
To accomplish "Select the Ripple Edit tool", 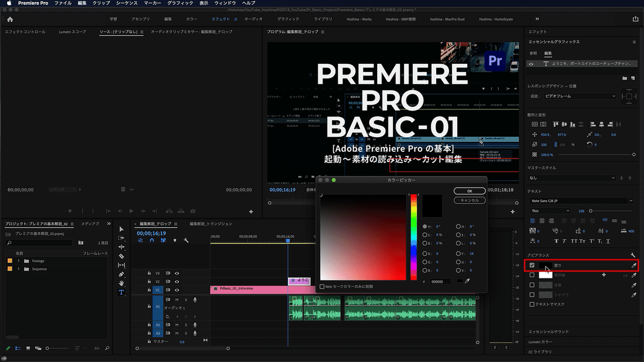I will [x=121, y=247].
